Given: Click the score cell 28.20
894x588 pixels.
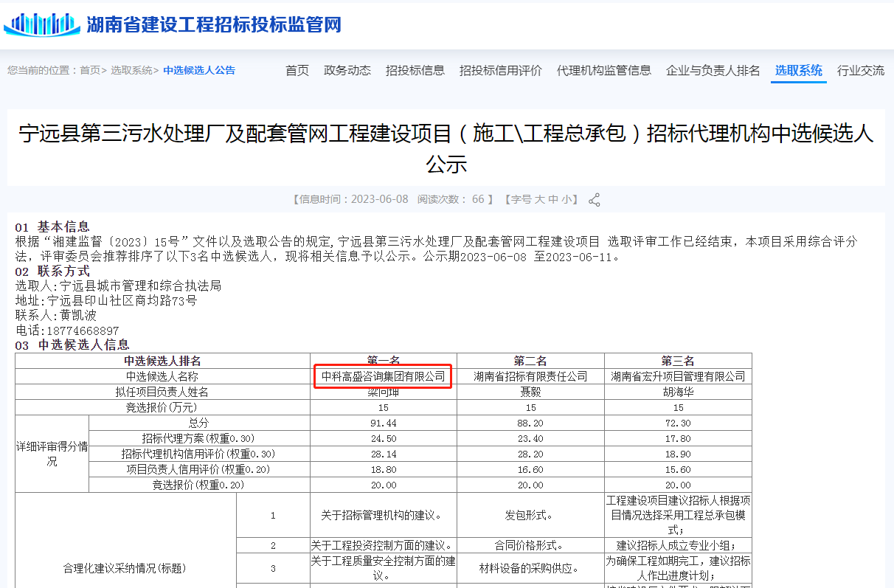Looking at the screenshot, I should [x=530, y=454].
